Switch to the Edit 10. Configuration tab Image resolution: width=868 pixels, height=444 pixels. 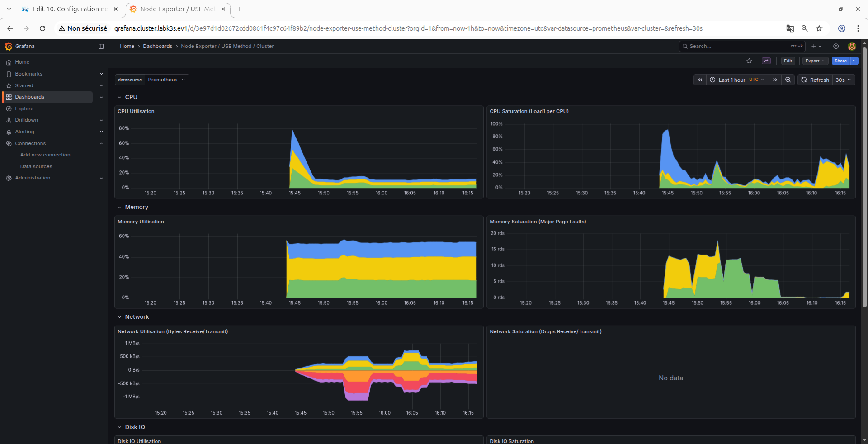click(x=70, y=9)
